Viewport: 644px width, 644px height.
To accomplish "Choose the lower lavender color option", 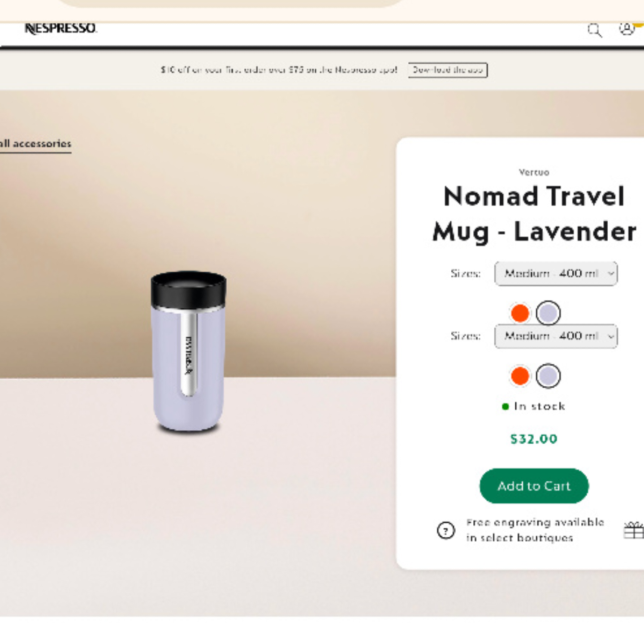I will click(x=549, y=376).
